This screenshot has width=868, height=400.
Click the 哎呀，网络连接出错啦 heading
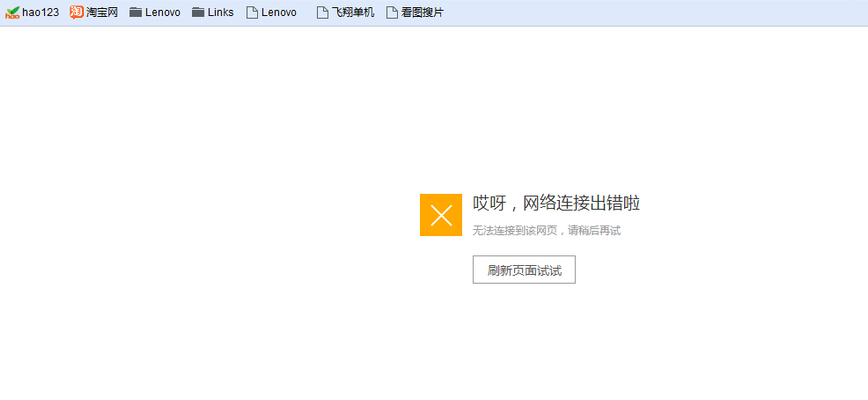556,204
